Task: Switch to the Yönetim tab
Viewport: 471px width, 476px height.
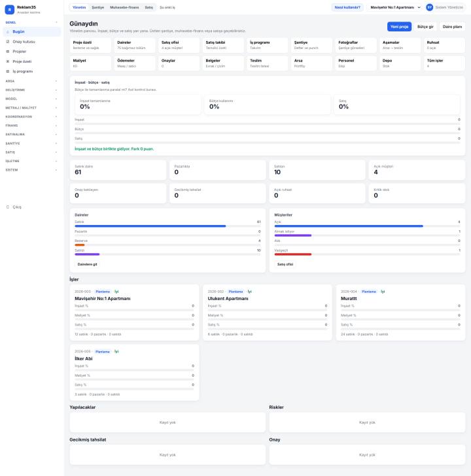Action: click(79, 7)
